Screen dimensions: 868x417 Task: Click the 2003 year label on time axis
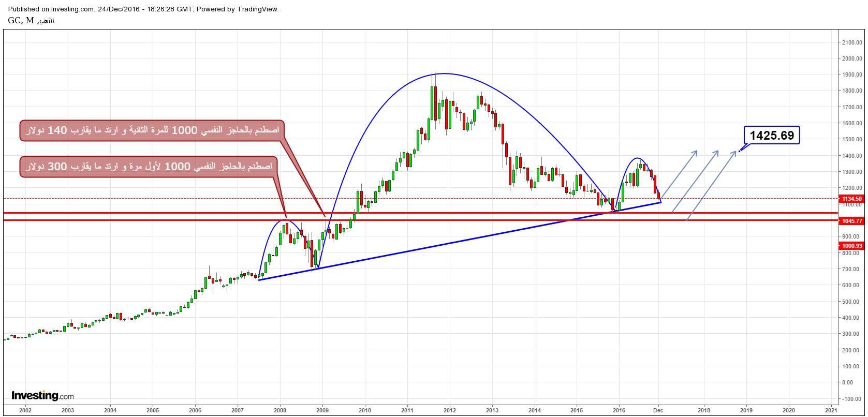tap(68, 410)
